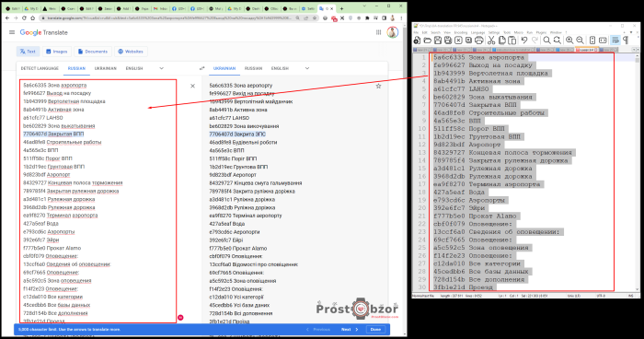Open the Plugins menu in Notepad++
This screenshot has height=339, width=644.
click(541, 32)
